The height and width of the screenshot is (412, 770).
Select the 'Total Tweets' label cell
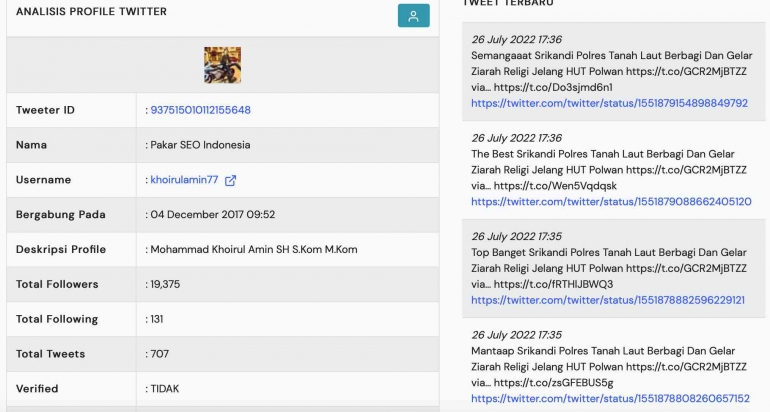[x=72, y=354]
